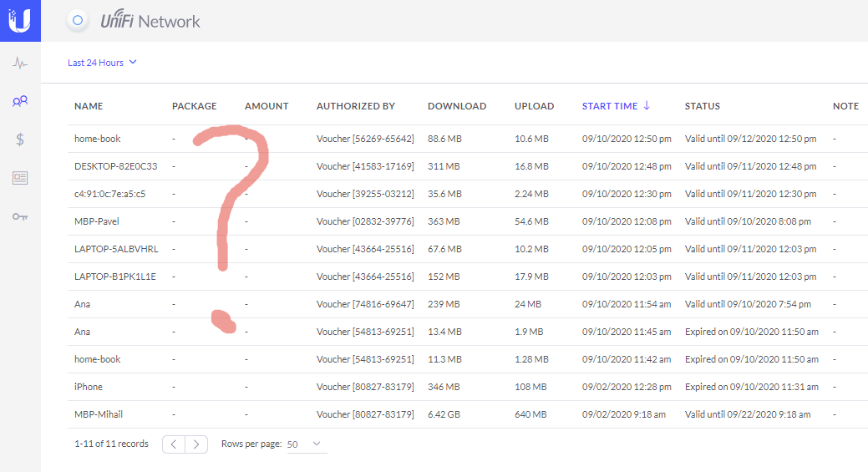Click the circular UniFi Network site icon
The width and height of the screenshot is (868, 472).
[78, 21]
